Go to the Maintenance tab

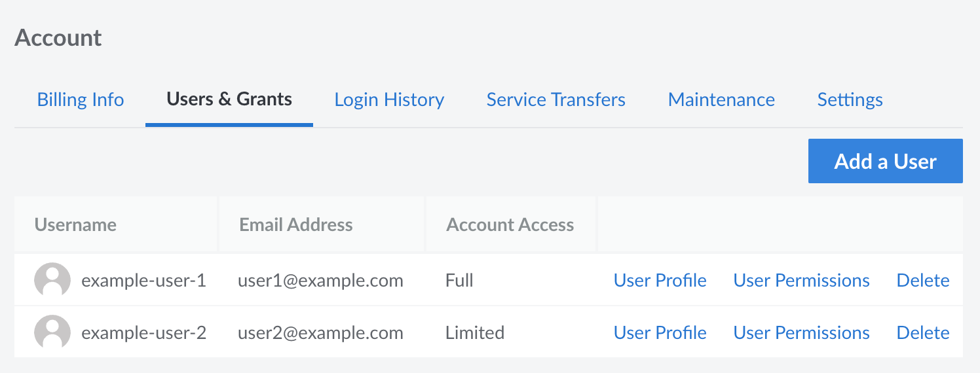click(721, 100)
